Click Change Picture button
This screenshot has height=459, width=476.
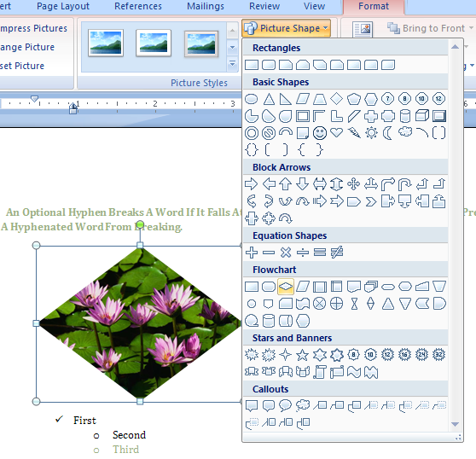27,47
